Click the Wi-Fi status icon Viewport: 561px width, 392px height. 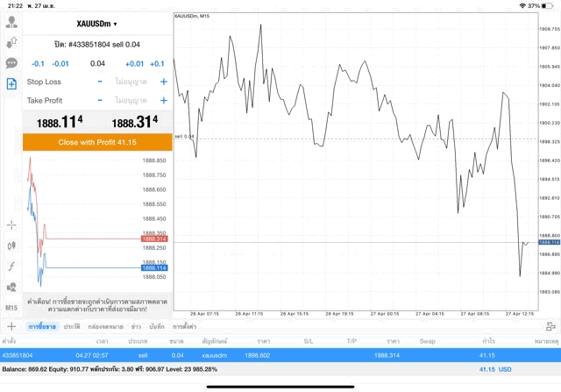coord(522,6)
